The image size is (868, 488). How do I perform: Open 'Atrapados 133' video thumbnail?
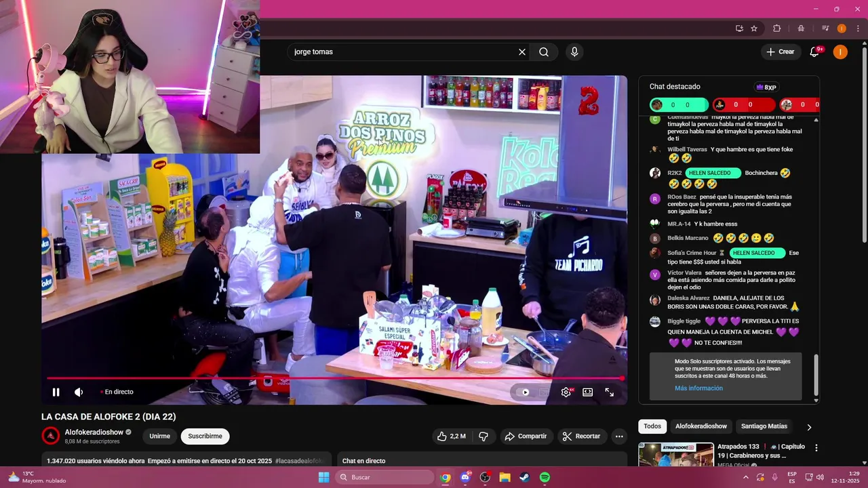tap(676, 455)
